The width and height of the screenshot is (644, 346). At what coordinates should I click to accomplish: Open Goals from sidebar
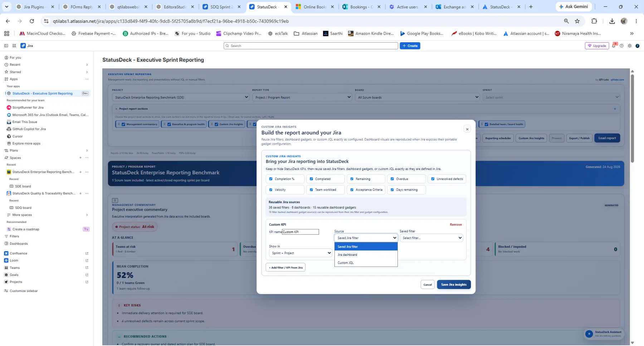14,275
